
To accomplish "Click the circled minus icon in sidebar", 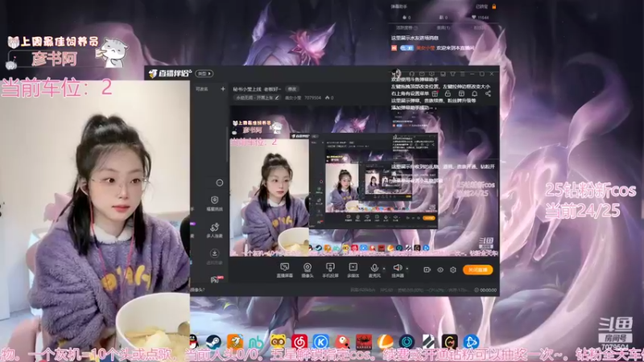I will 220,183.
